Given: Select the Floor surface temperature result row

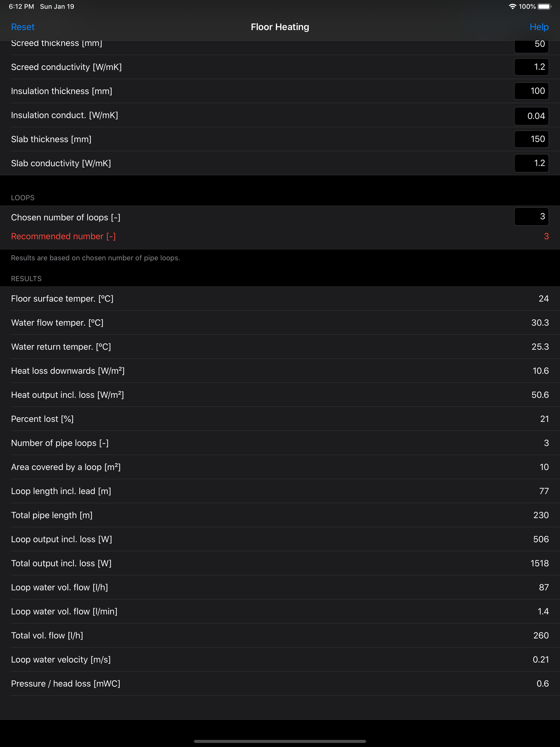Looking at the screenshot, I should pos(280,299).
